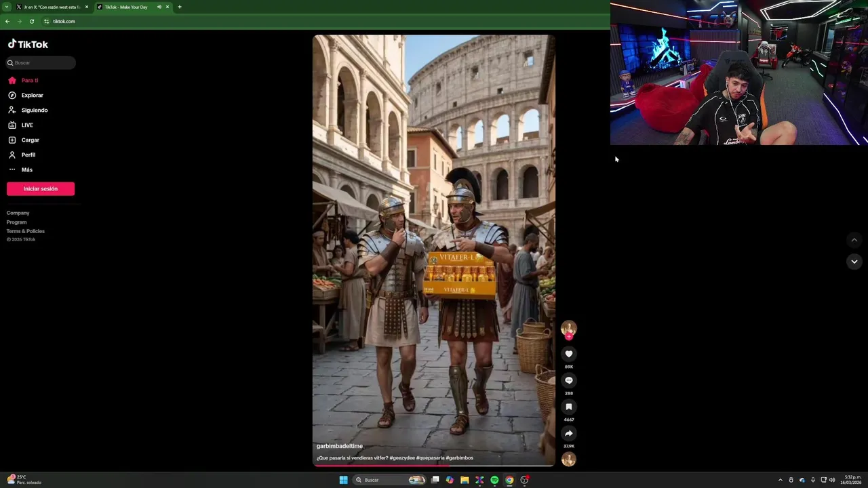Go to the Explorar section

pyautogui.click(x=26, y=96)
